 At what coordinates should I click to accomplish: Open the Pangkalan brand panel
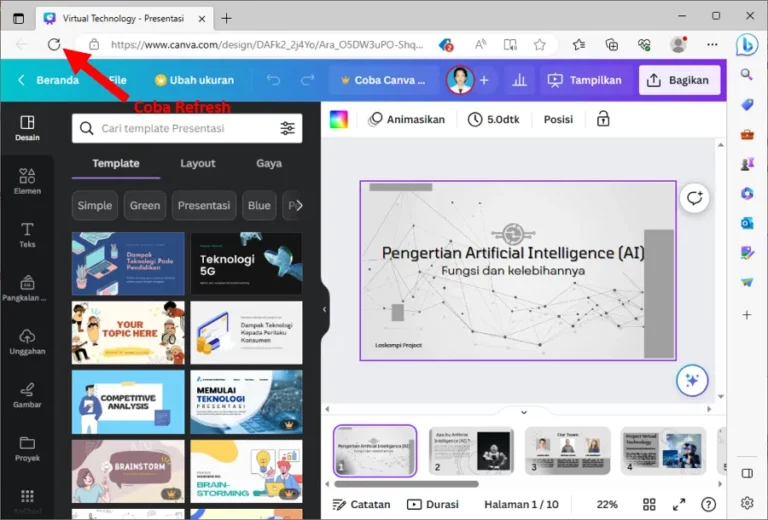tap(24, 288)
